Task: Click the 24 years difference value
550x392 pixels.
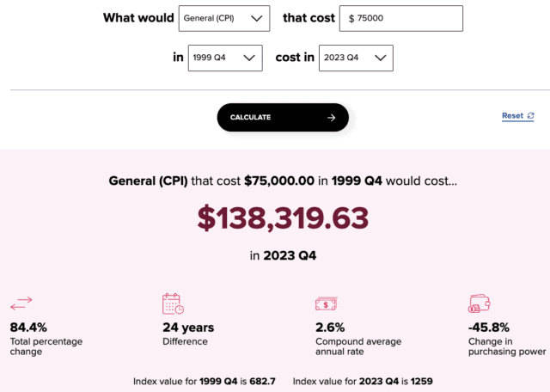Action: [188, 328]
